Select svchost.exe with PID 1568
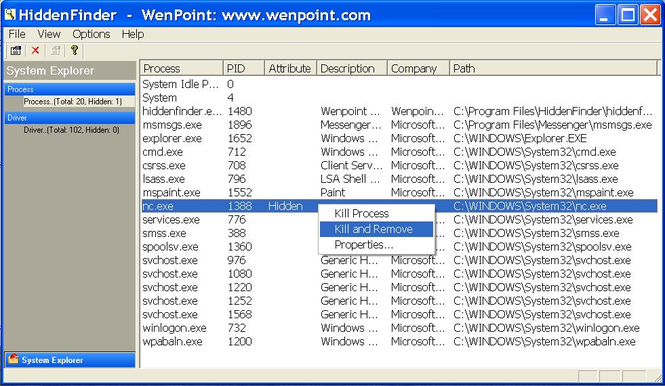665x386 pixels. [x=399, y=315]
